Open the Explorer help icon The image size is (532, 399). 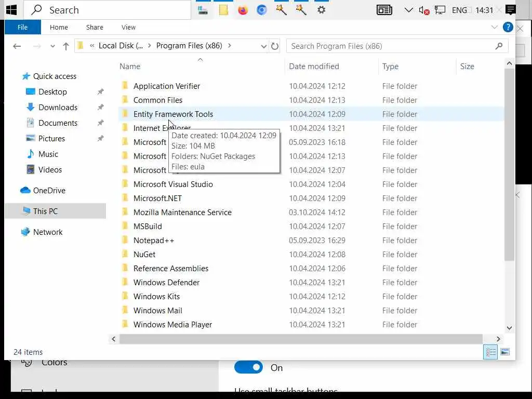[x=508, y=27]
